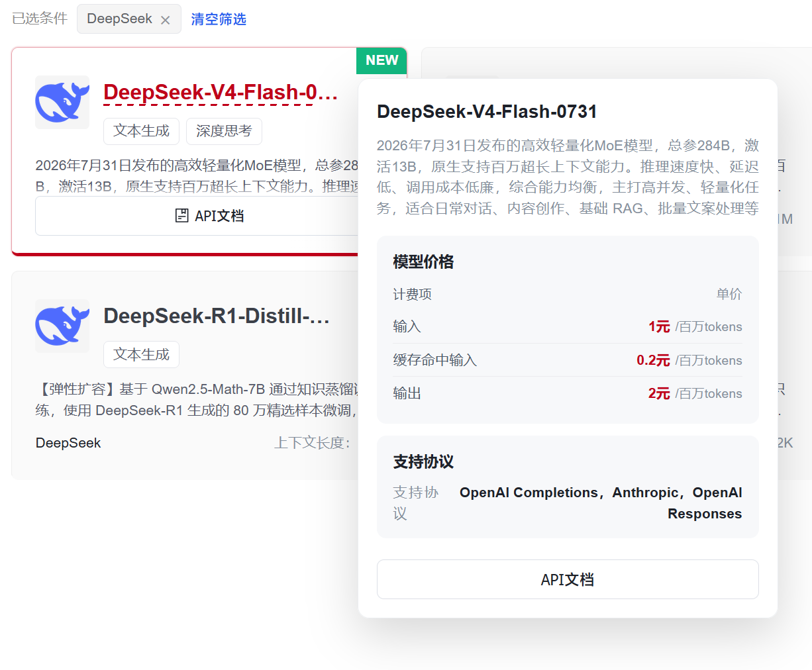Open the DeepSeek-V4-Flash-0… card title
The image size is (812, 670).
pos(221,92)
